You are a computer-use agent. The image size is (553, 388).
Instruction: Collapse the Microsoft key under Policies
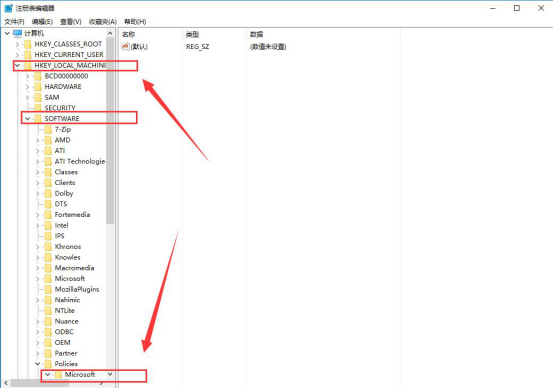point(48,375)
